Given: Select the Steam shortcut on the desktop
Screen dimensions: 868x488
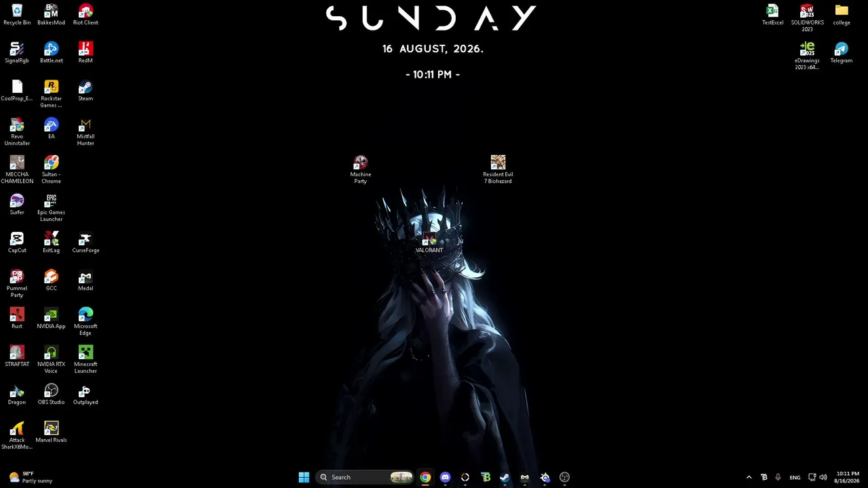Looking at the screenshot, I should (x=85, y=91).
